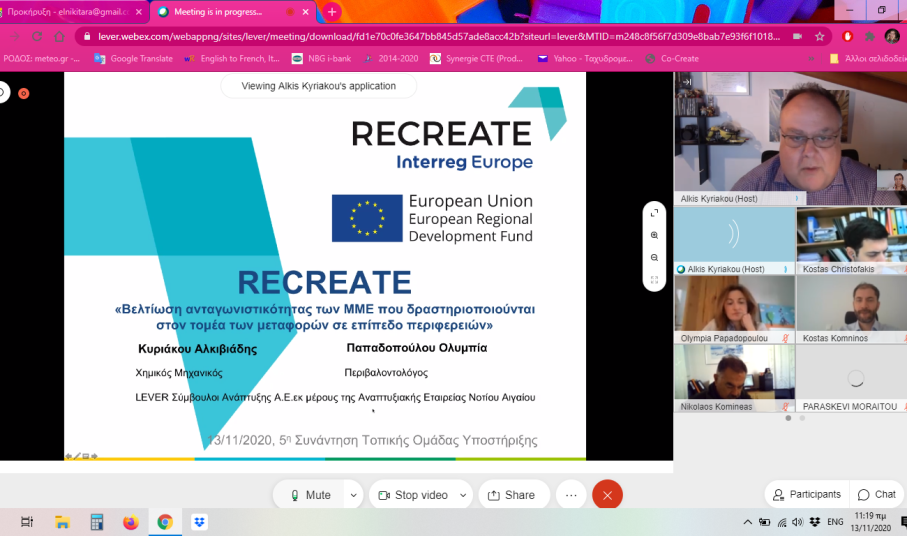The height and width of the screenshot is (536, 907).
Task: Click the Share button
Action: [511, 495]
